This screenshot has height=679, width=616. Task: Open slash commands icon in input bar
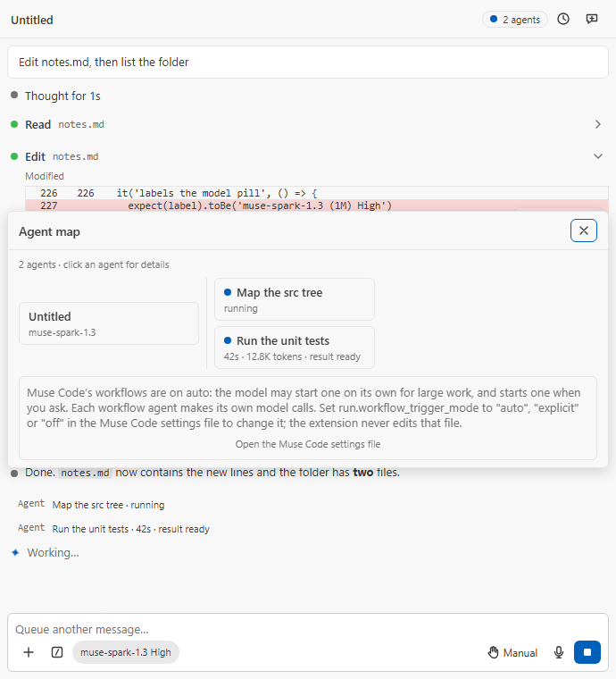57,652
